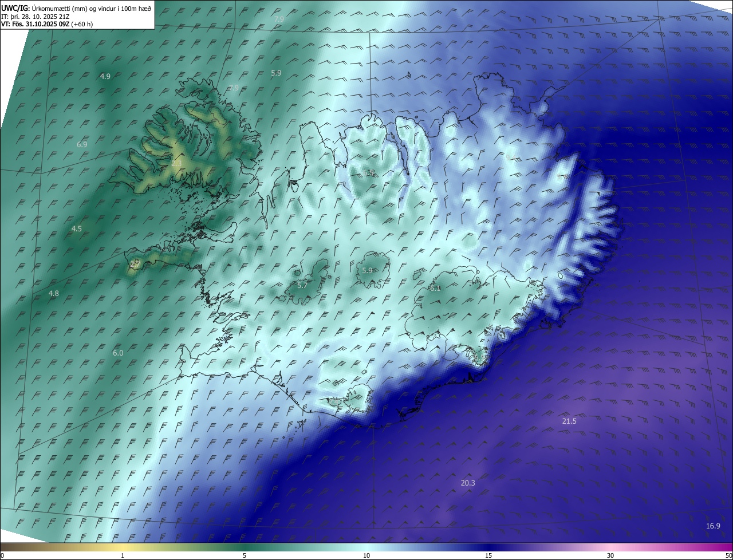Viewport: 733px width, 560px height.
Task: Click the 6.9 value over the sea
Action: (82, 145)
